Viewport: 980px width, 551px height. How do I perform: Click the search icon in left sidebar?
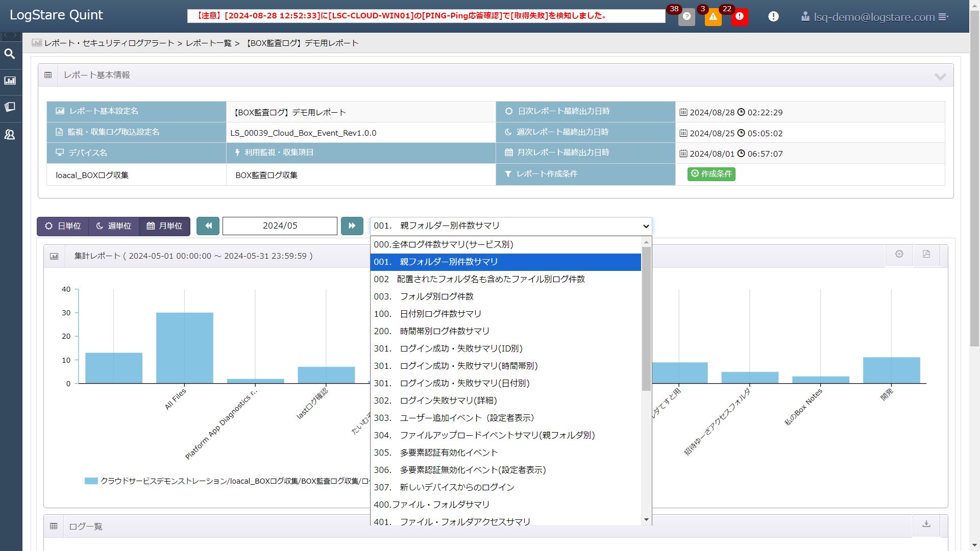(x=10, y=54)
